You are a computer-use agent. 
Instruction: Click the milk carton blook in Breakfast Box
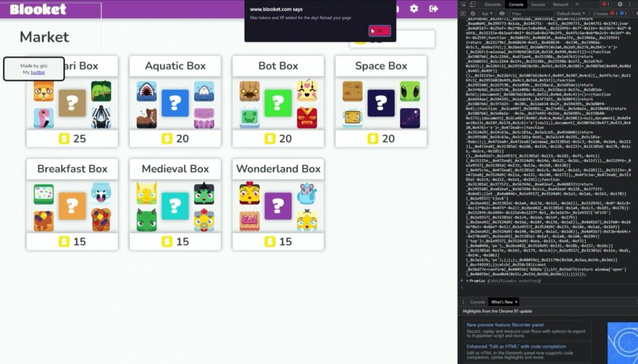pos(101,194)
